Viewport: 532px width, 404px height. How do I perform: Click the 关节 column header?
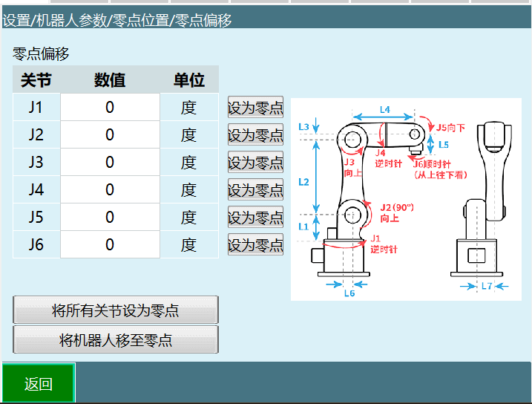pos(36,80)
